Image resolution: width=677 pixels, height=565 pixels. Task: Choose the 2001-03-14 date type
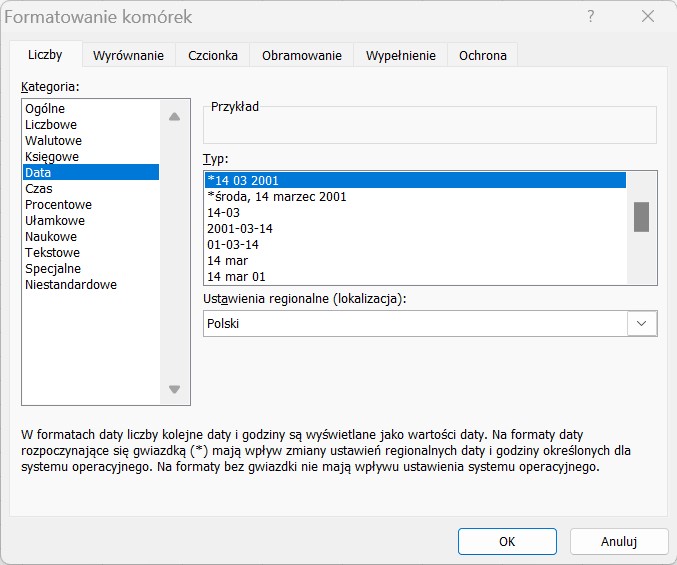click(415, 229)
